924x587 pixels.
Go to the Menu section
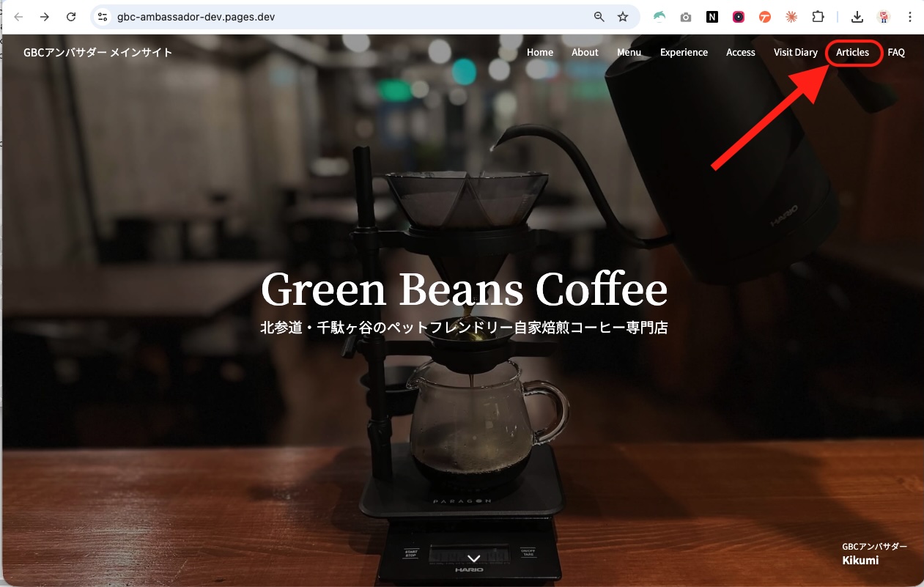[x=629, y=53]
